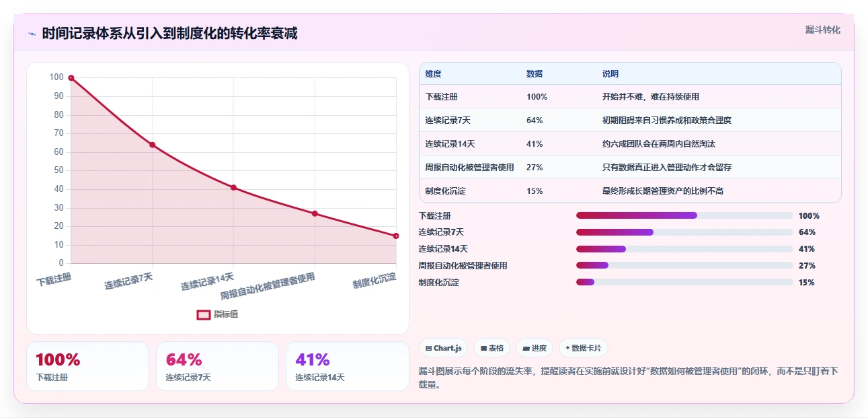Click the Chart.js tag pill

(444, 348)
